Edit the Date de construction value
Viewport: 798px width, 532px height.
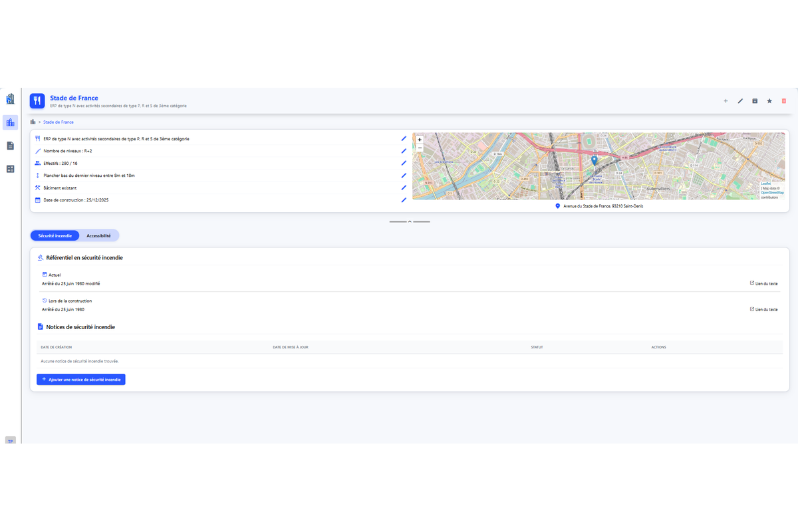coord(403,199)
